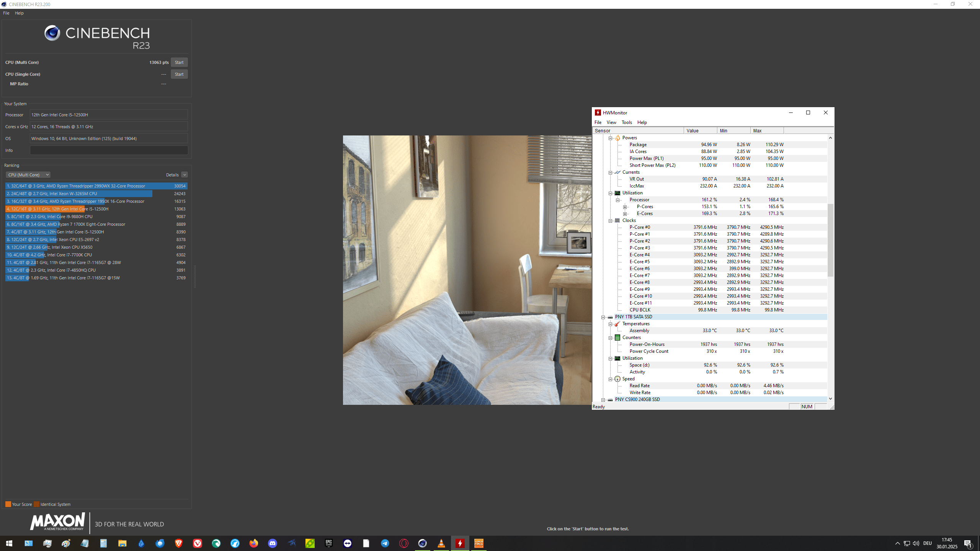
Task: Open TeamViewer from taskbar
Action: point(347,543)
